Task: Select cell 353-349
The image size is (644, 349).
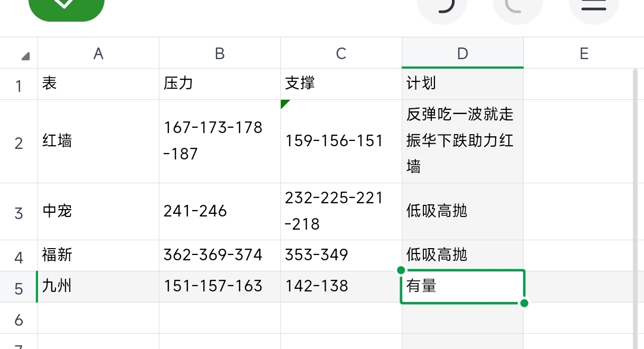Action: click(x=341, y=256)
